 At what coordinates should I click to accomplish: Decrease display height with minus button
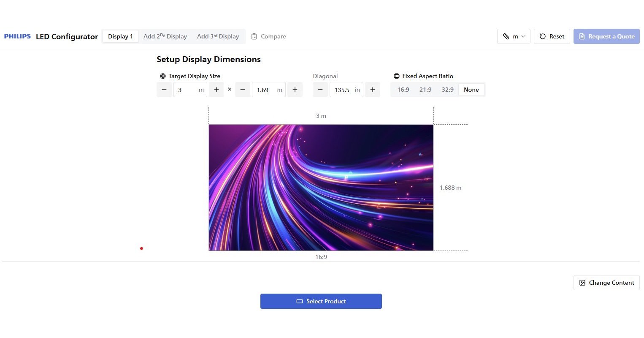coord(243,90)
